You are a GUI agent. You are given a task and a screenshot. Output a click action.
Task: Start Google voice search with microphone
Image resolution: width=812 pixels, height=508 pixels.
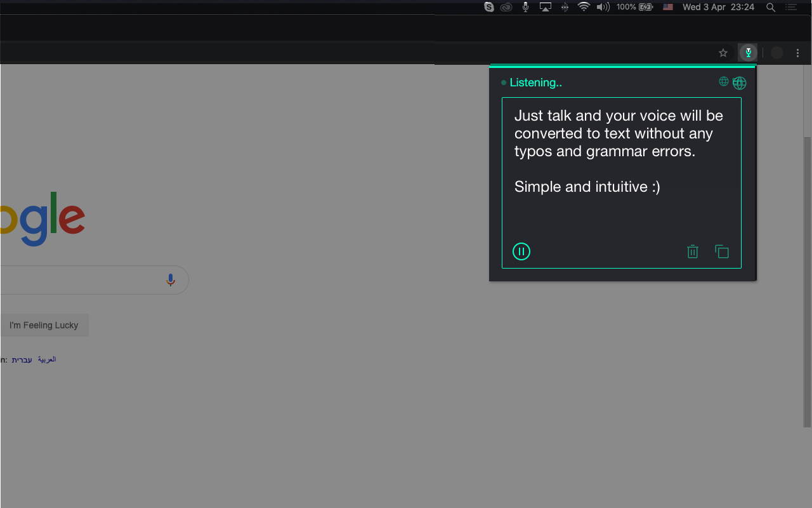pos(170,280)
